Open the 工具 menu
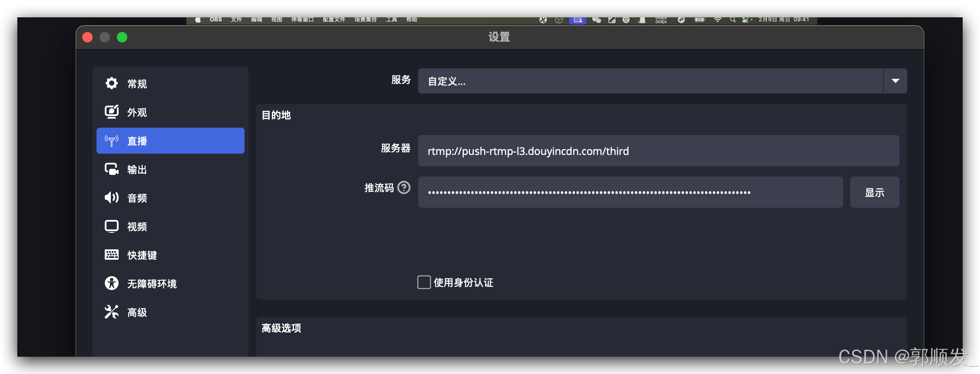Image resolution: width=980 pixels, height=374 pixels. (392, 19)
